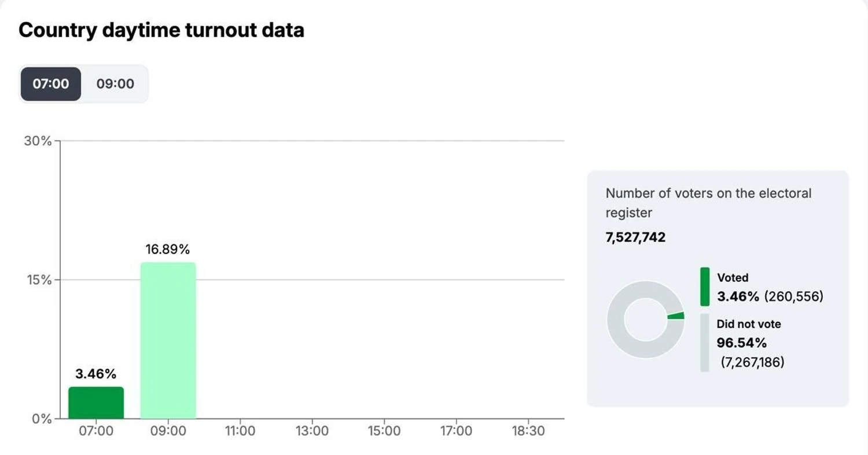Screen dimensions: 868x455
Task: Click the Country daytime turnout data heading
Action: 161,30
